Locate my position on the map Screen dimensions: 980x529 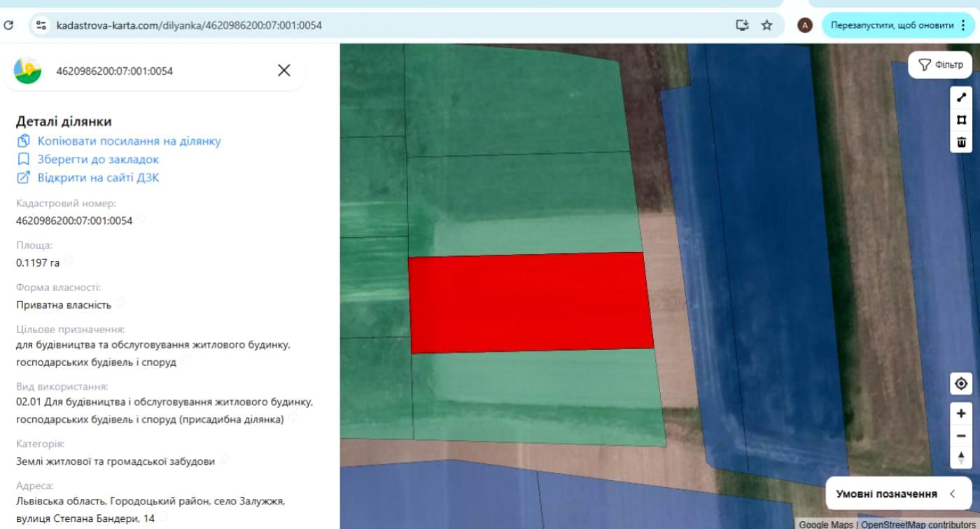(961, 383)
